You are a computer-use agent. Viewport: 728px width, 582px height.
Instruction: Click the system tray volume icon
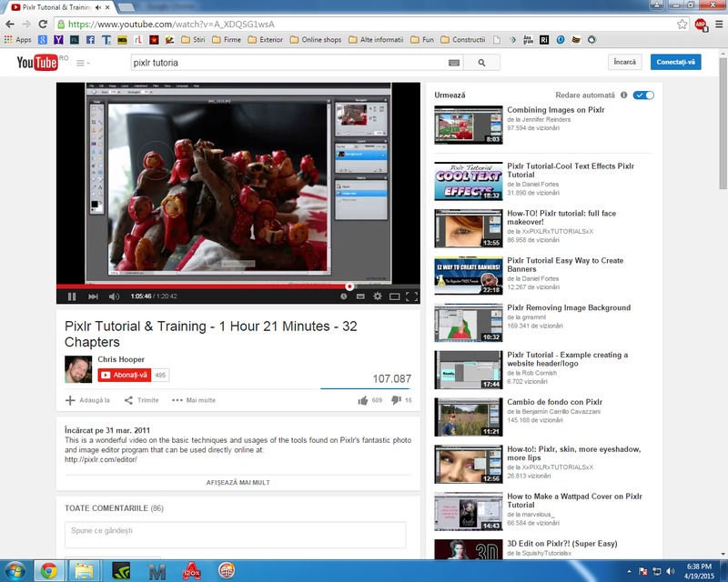670,571
